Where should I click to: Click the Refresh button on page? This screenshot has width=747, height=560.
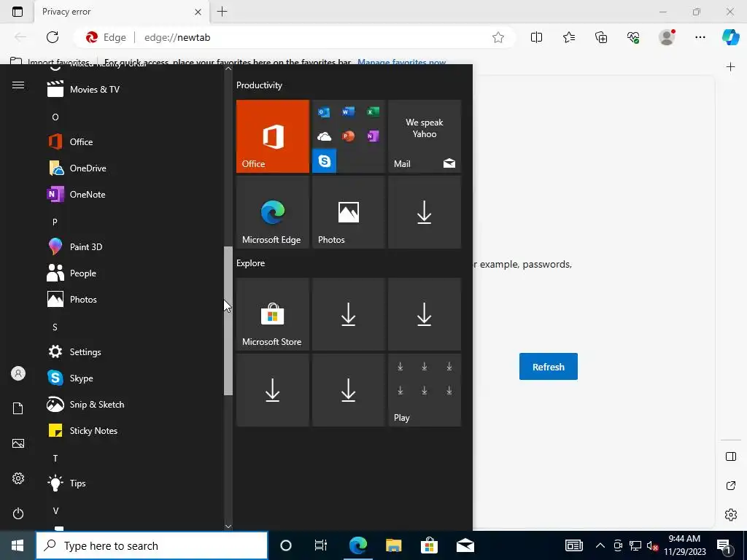[549, 367]
